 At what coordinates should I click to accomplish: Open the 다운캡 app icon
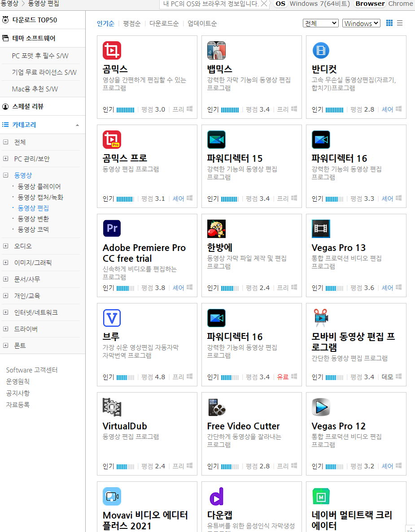pyautogui.click(x=216, y=496)
